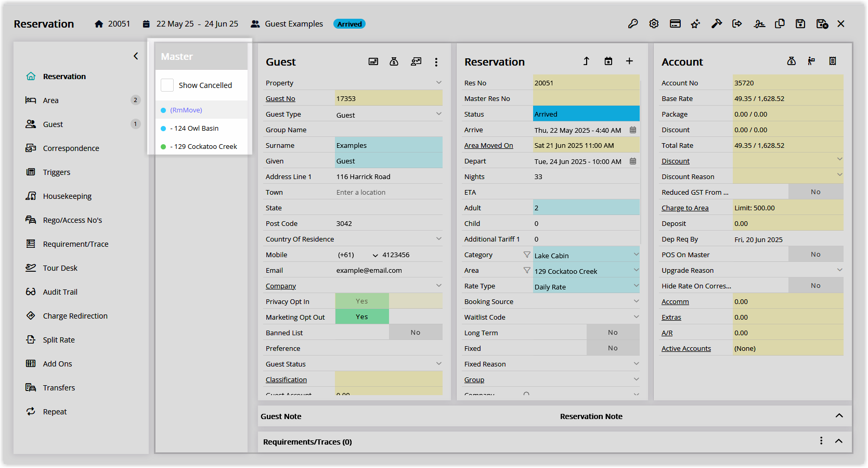Image resolution: width=868 pixels, height=468 pixels.
Task: Toggle Privacy Opt In Yes switch
Action: [362, 301]
